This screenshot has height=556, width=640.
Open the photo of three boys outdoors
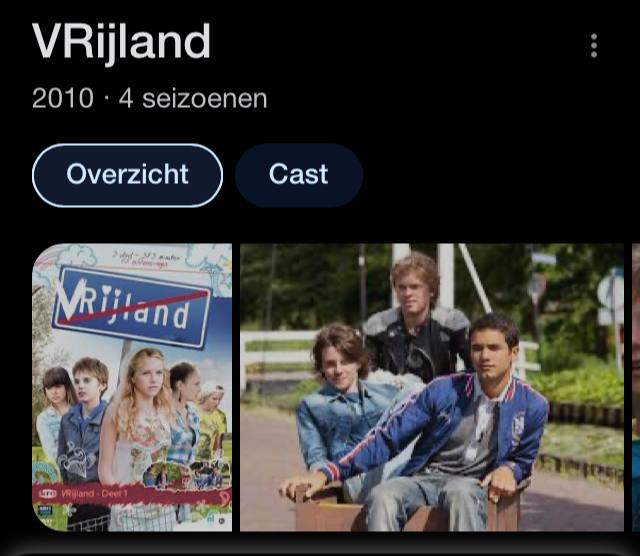432,387
